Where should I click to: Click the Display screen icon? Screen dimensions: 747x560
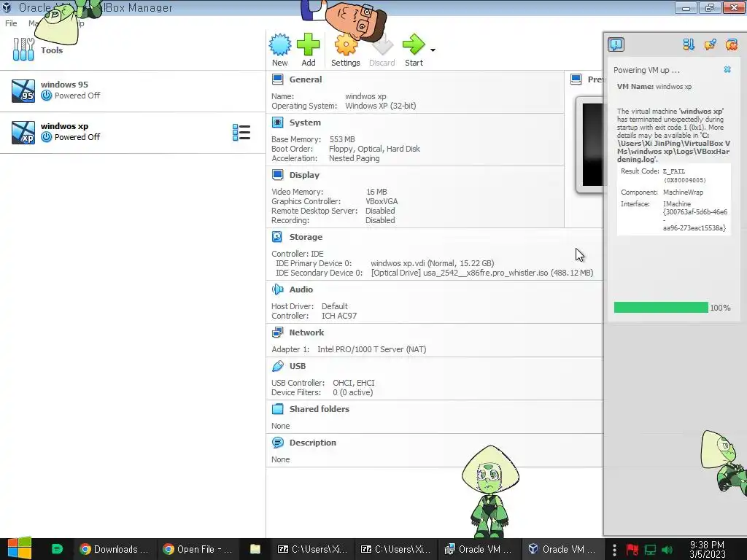point(278,175)
